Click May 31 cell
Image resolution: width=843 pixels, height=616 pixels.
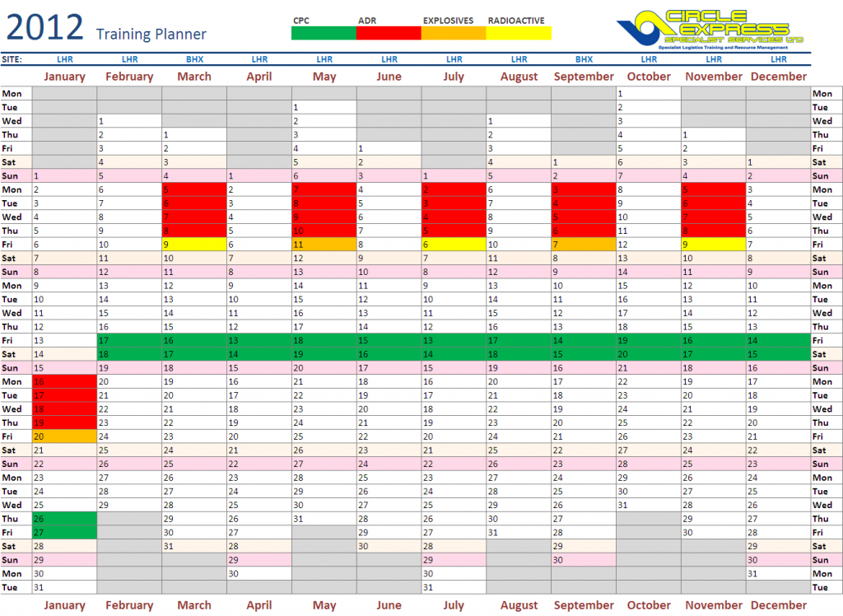pyautogui.click(x=324, y=519)
